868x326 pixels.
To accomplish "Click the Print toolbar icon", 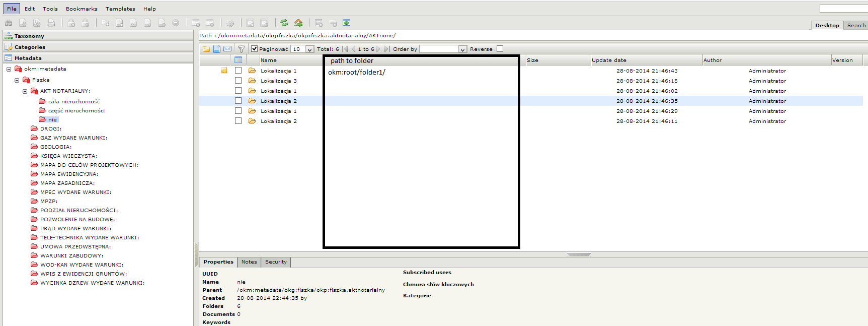I will point(51,23).
